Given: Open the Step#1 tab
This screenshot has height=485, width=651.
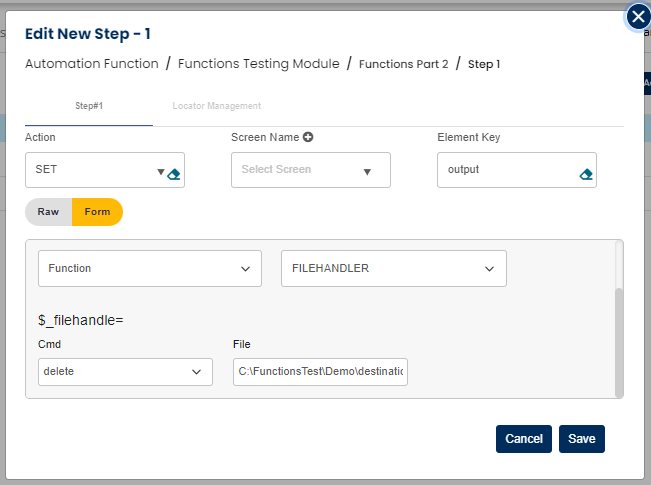Looking at the screenshot, I should click(x=89, y=105).
